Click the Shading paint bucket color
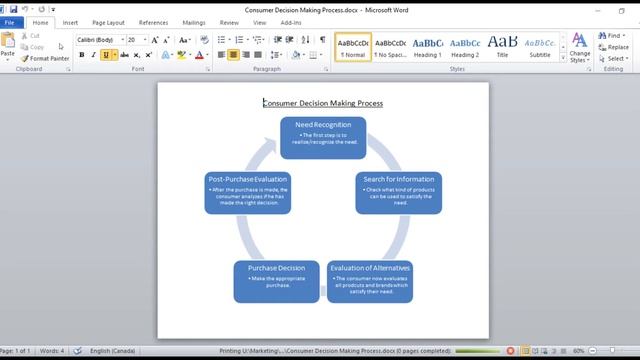 pyautogui.click(x=296, y=55)
